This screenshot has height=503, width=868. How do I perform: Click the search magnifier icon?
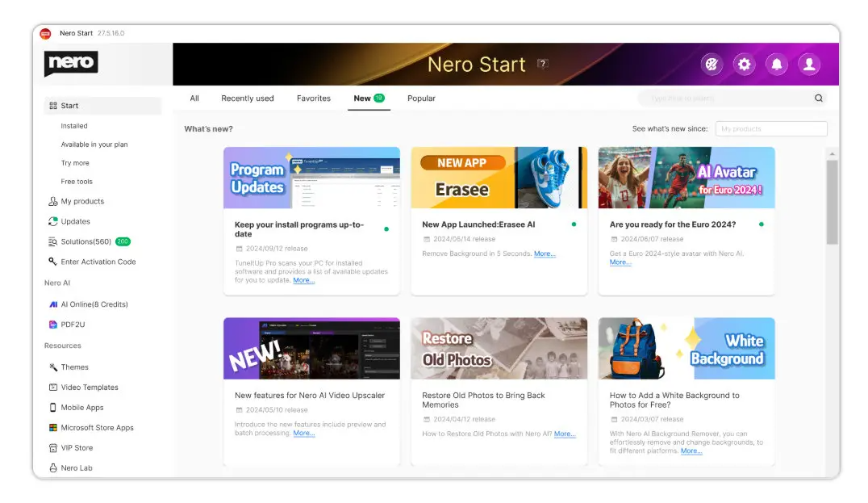pos(818,99)
